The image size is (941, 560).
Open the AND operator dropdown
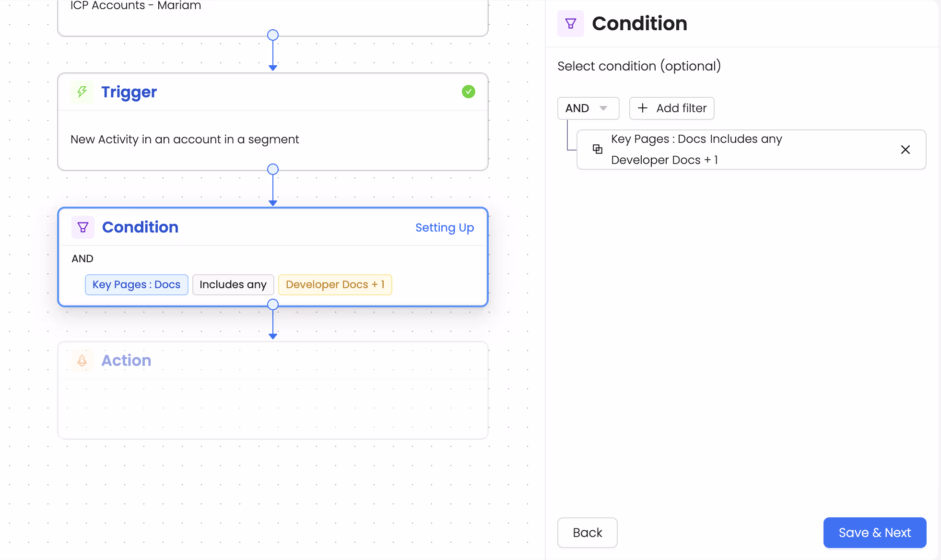tap(588, 108)
